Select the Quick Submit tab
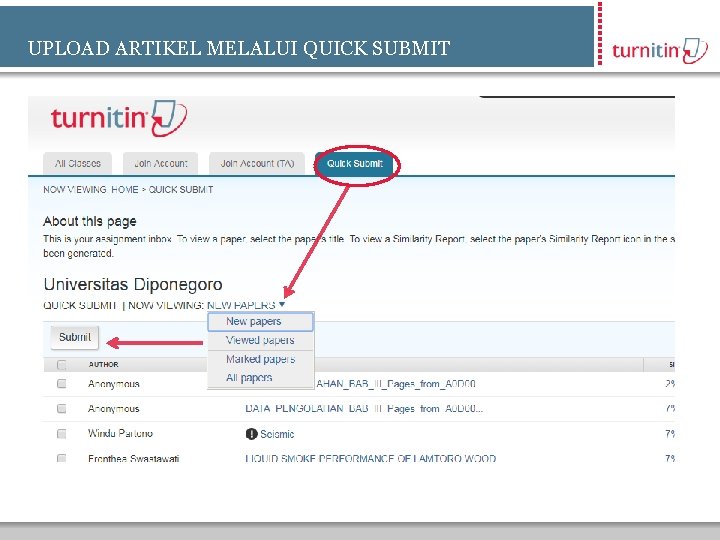This screenshot has width=720, height=540. tap(354, 163)
